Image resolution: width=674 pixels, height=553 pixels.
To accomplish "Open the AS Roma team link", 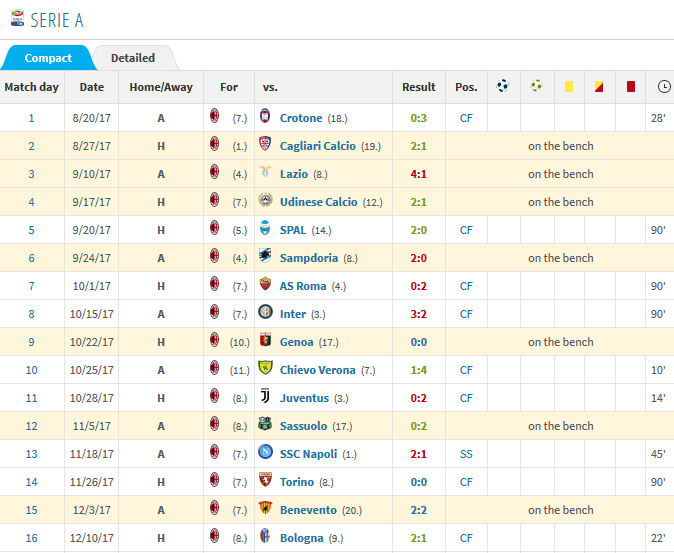I will 303,286.
